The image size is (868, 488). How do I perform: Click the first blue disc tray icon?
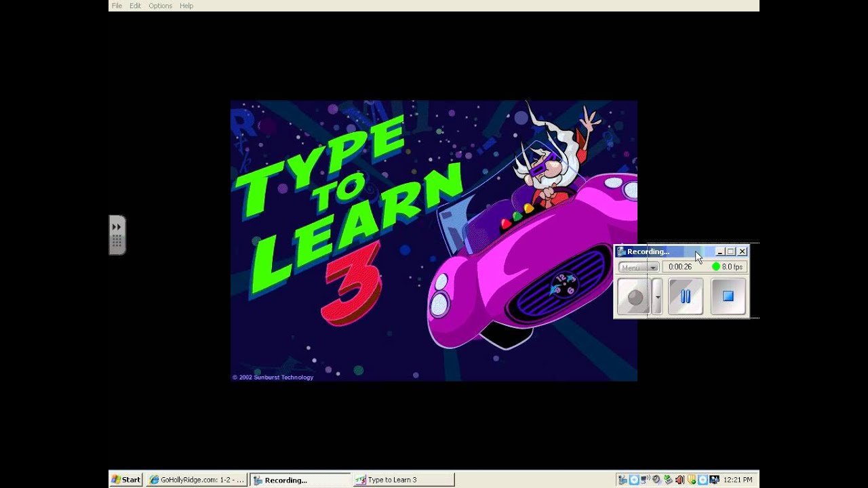(x=634, y=480)
